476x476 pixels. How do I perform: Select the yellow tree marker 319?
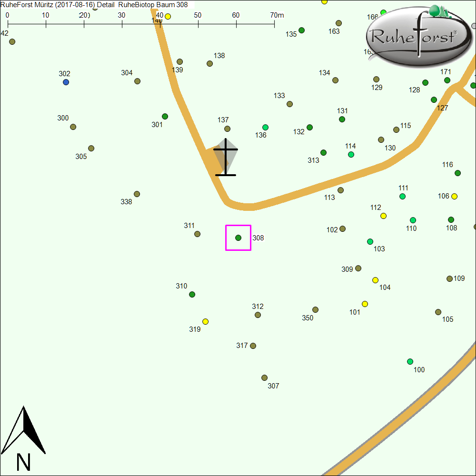pyautogui.click(x=205, y=321)
